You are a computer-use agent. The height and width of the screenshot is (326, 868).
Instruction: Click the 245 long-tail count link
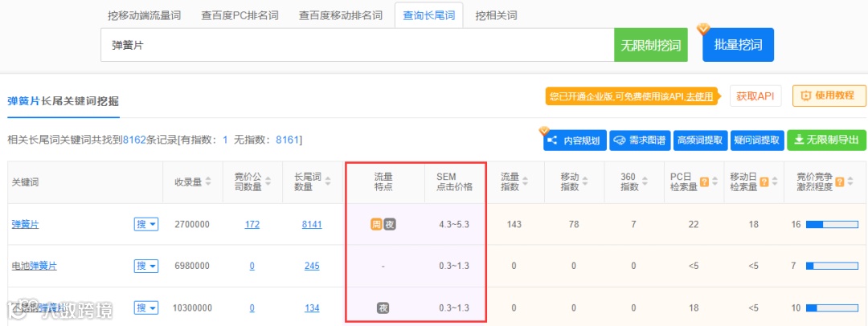pos(312,267)
